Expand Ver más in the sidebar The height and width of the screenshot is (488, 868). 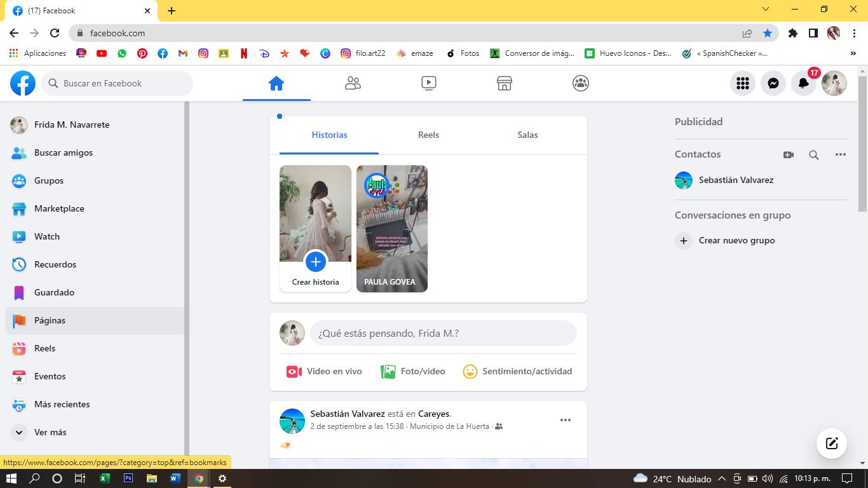(x=94, y=432)
